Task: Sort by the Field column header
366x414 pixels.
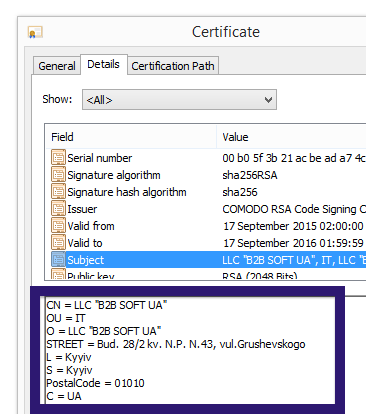Action: click(131, 137)
